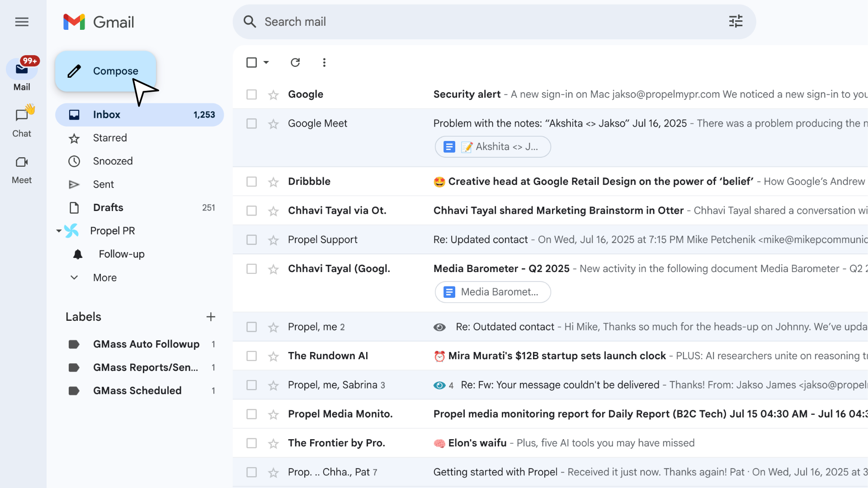Click the Propel PR section label
868x488 pixels.
pos(113,231)
